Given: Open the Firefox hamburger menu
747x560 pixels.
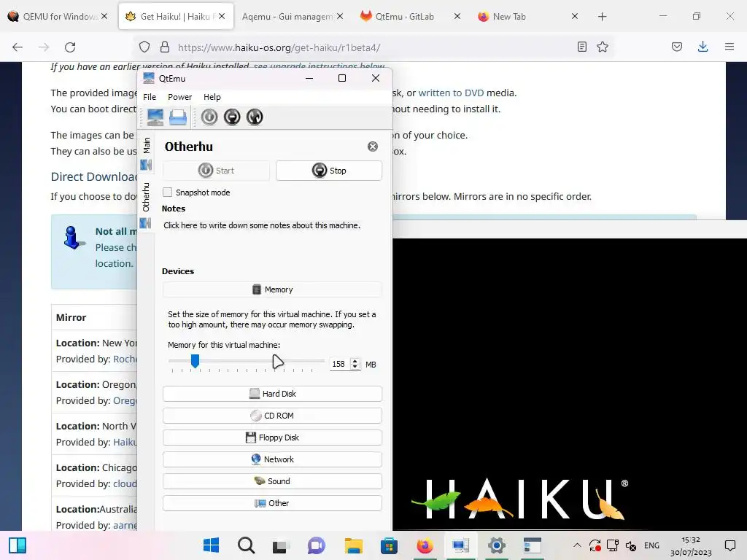Looking at the screenshot, I should [x=729, y=47].
